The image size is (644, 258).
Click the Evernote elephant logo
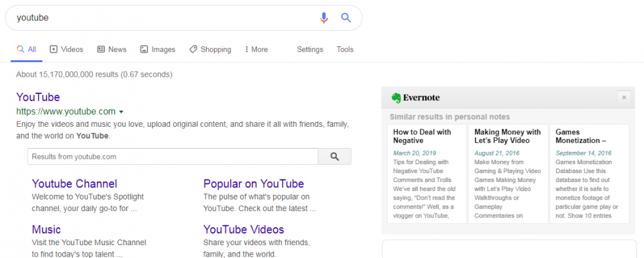(x=396, y=98)
